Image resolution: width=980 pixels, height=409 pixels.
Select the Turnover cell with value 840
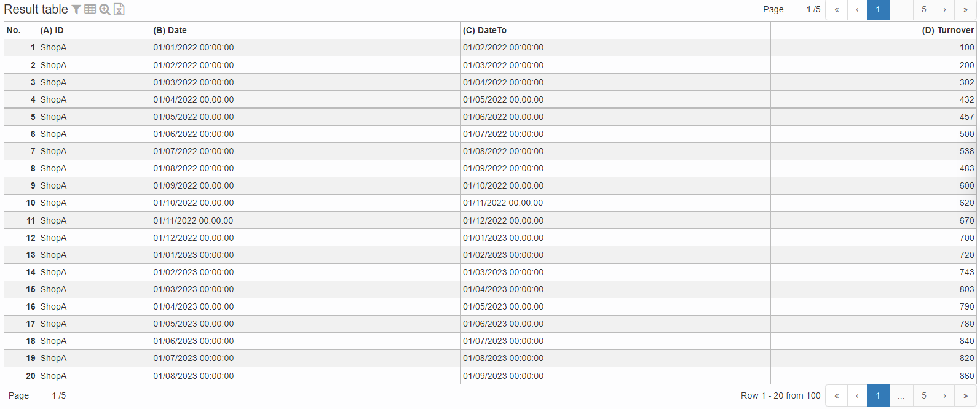tap(874, 341)
